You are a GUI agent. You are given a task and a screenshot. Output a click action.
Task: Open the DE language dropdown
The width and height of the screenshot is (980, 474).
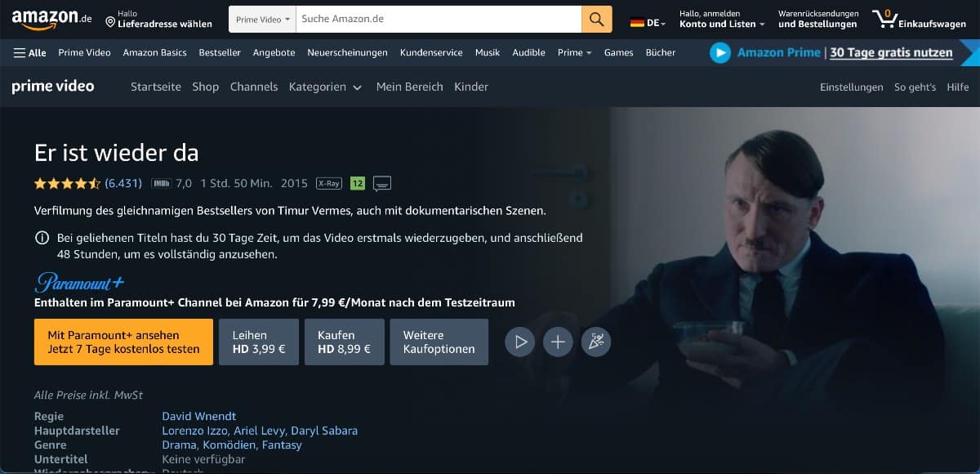648,23
